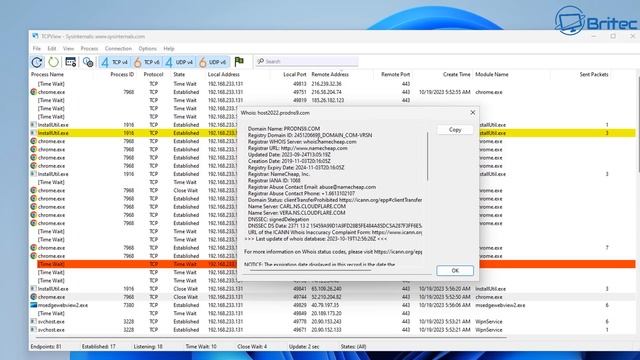Click the Copy button in Whois dialog
This screenshot has height=360, width=640.
tap(455, 129)
